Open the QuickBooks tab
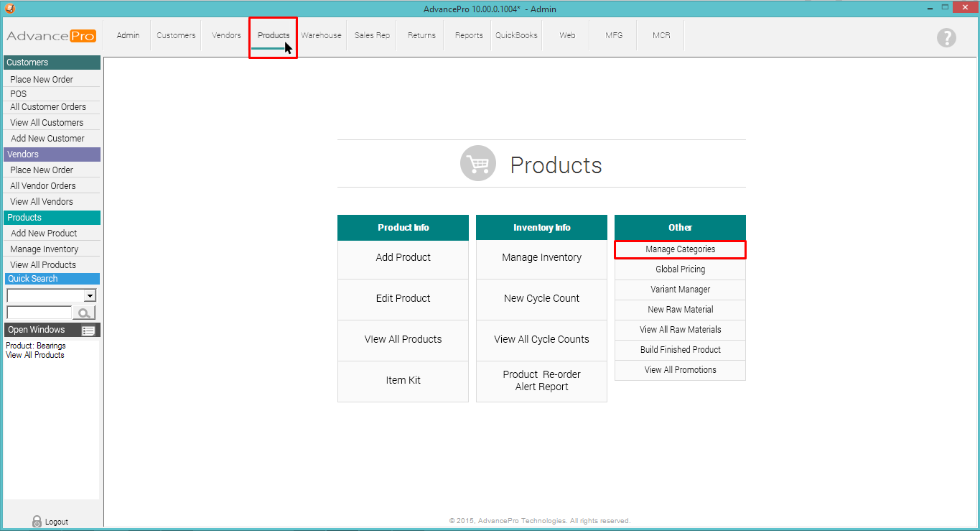Image resolution: width=980 pixels, height=531 pixels. tap(516, 35)
